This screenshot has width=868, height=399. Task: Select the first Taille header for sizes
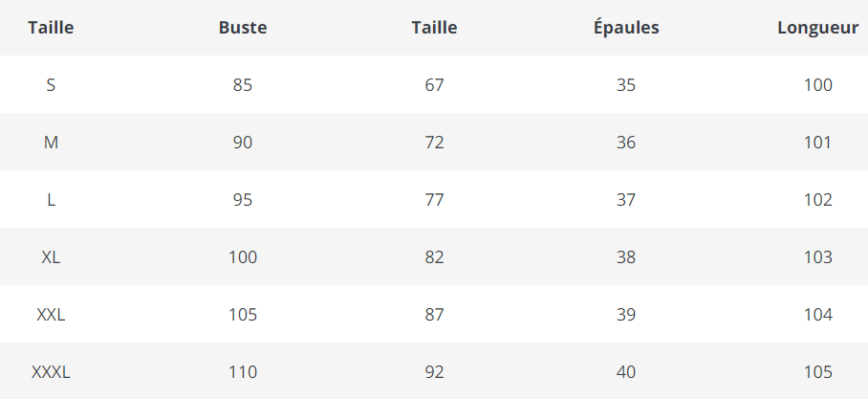51,28
